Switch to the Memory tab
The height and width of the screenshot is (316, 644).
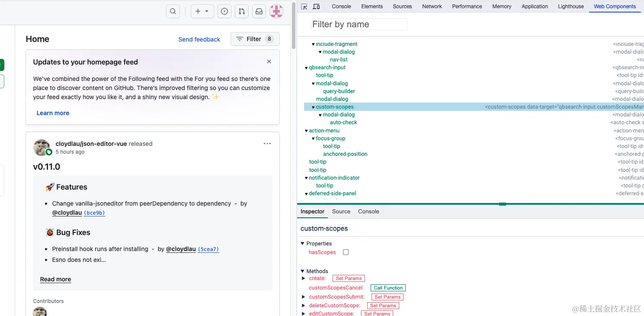pyautogui.click(x=502, y=6)
